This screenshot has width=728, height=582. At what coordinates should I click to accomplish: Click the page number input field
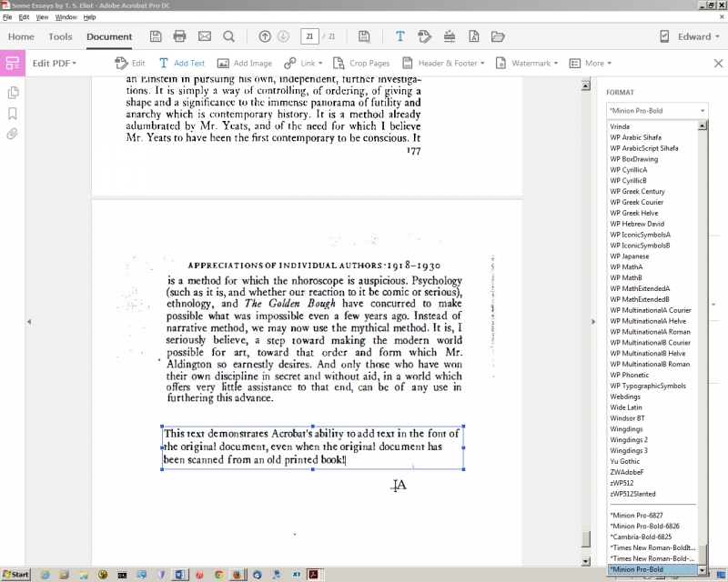coord(311,36)
